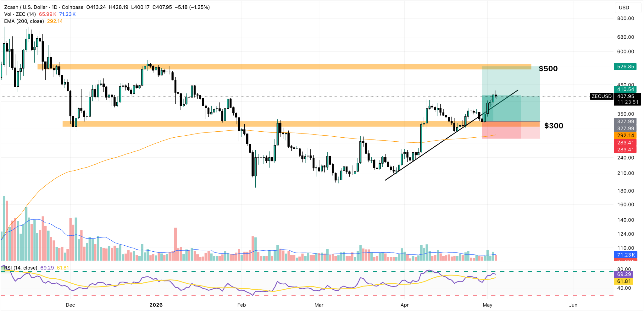Viewport: 644px width, 311px height.
Task: Select the black ascending trendline
Action: point(452,135)
